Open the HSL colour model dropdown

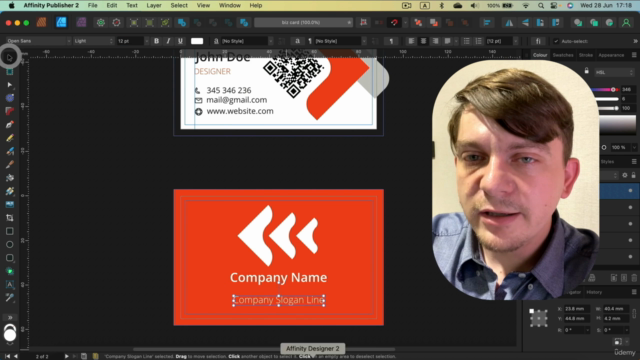click(614, 72)
